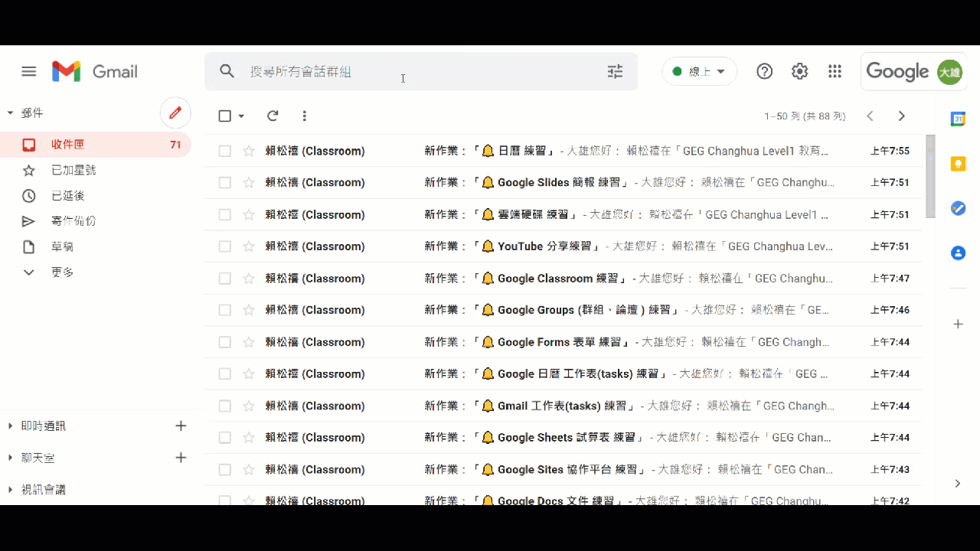Screen dimensions: 980x551
Task: Open the 收件匣 folder
Action: [96, 145]
